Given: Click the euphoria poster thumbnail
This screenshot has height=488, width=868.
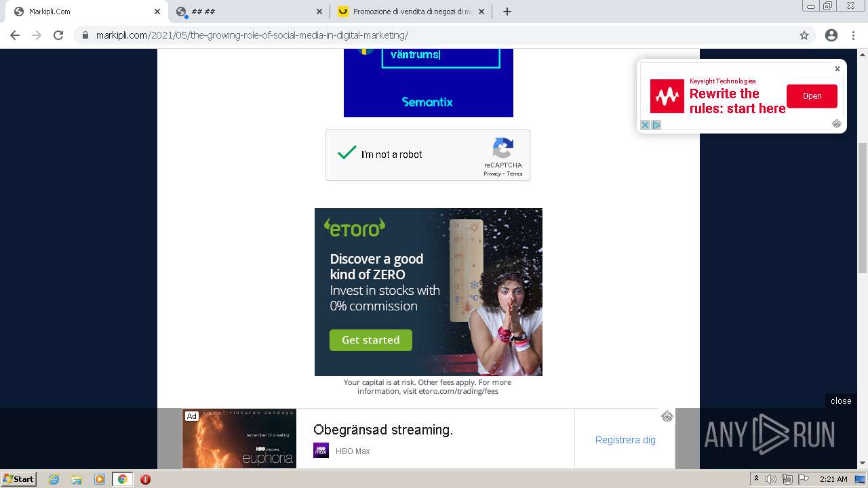Looking at the screenshot, I should tap(239, 439).
